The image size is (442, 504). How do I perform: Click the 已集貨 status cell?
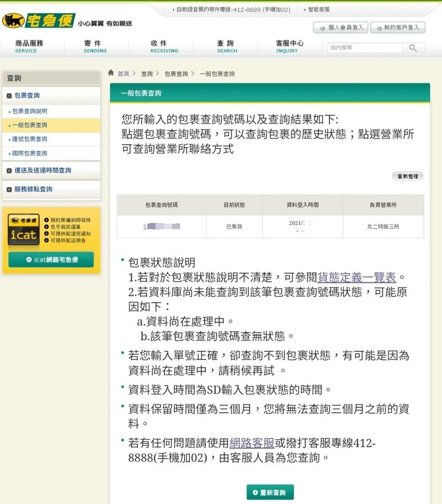(234, 226)
